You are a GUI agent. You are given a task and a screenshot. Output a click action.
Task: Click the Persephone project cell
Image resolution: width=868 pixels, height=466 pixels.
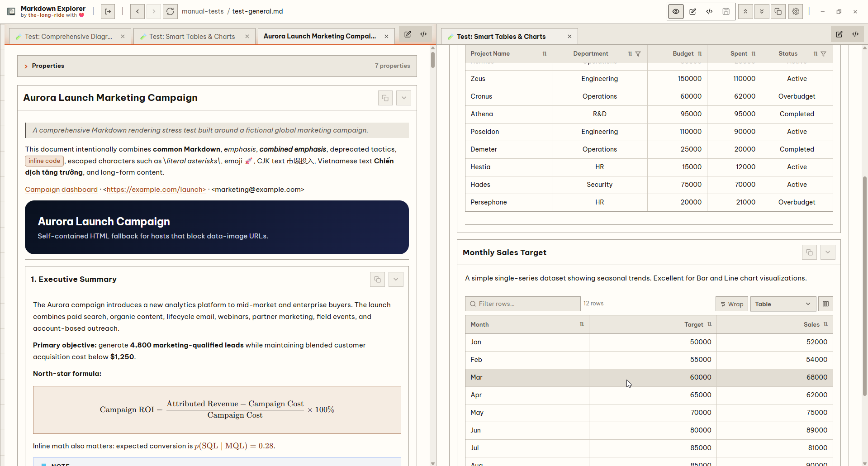(508, 202)
